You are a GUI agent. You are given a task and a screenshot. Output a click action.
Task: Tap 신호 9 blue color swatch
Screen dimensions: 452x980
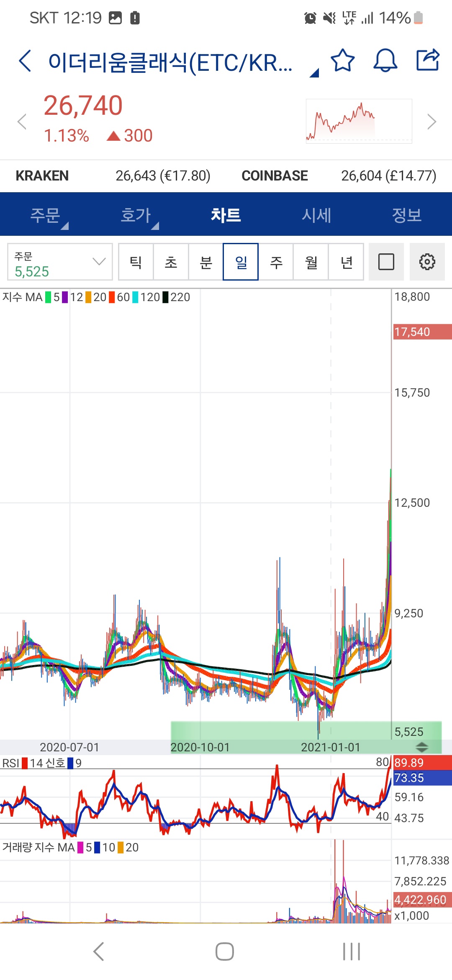[x=70, y=763]
